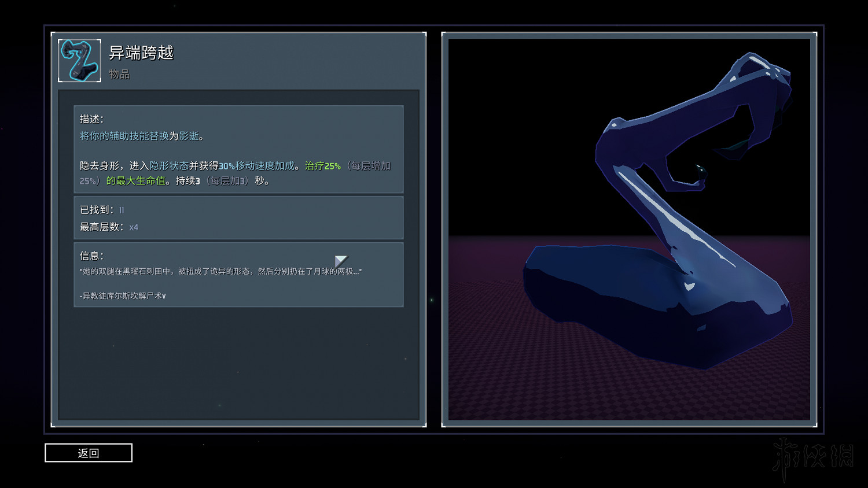The width and height of the screenshot is (868, 488).
Task: Click the 持续3 duration text in the description
Action: click(188, 181)
